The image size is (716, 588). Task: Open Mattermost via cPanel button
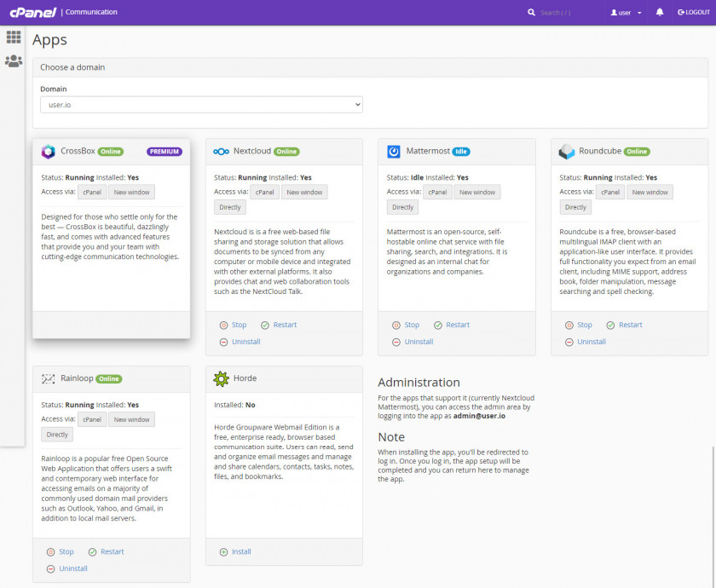point(437,193)
